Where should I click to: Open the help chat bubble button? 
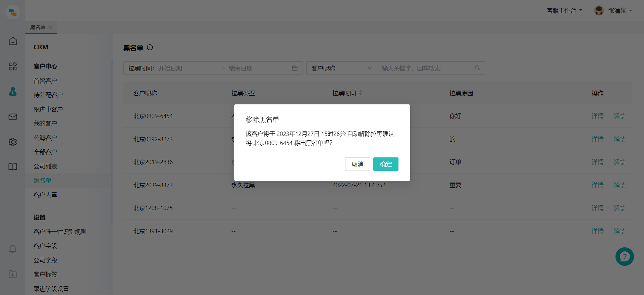click(625, 257)
